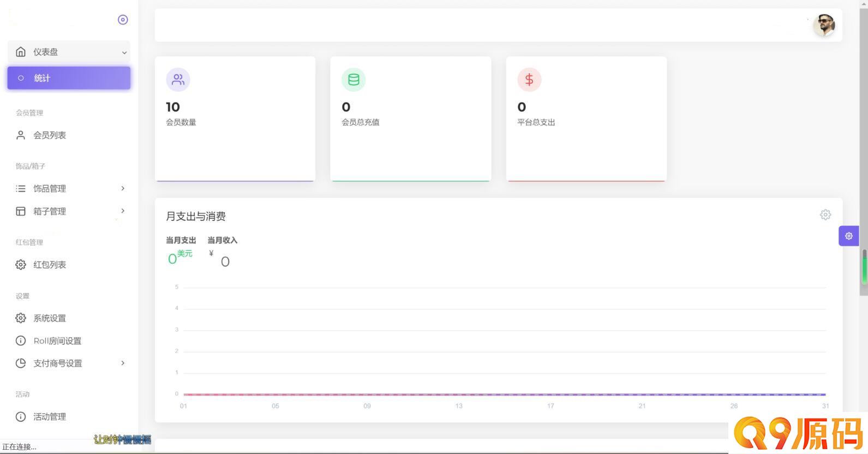Click the home icon beside 仪表盘
The image size is (868, 454).
pos(21,52)
